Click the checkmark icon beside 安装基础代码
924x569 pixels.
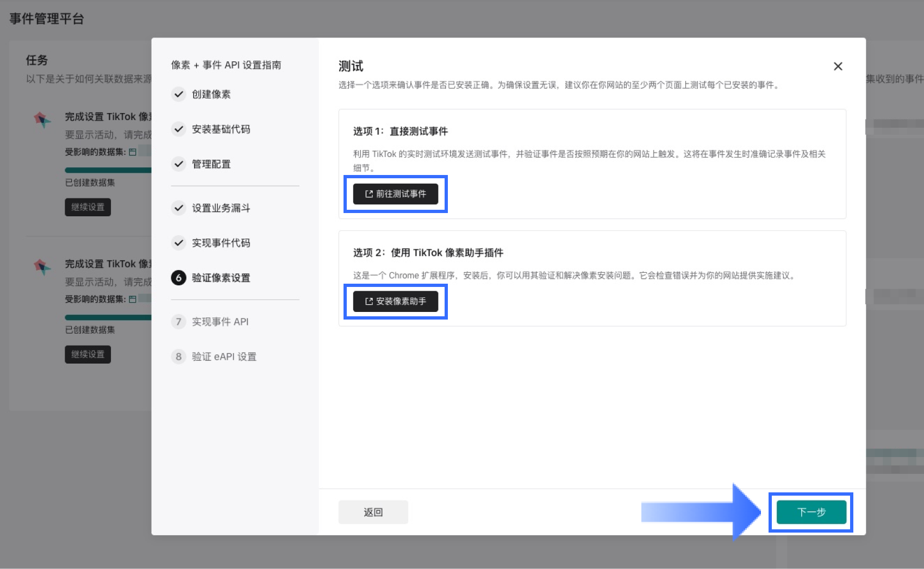pyautogui.click(x=178, y=129)
